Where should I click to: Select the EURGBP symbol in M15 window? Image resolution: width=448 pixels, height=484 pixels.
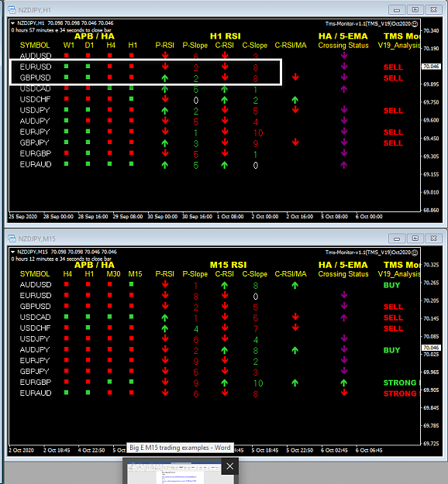(x=36, y=382)
